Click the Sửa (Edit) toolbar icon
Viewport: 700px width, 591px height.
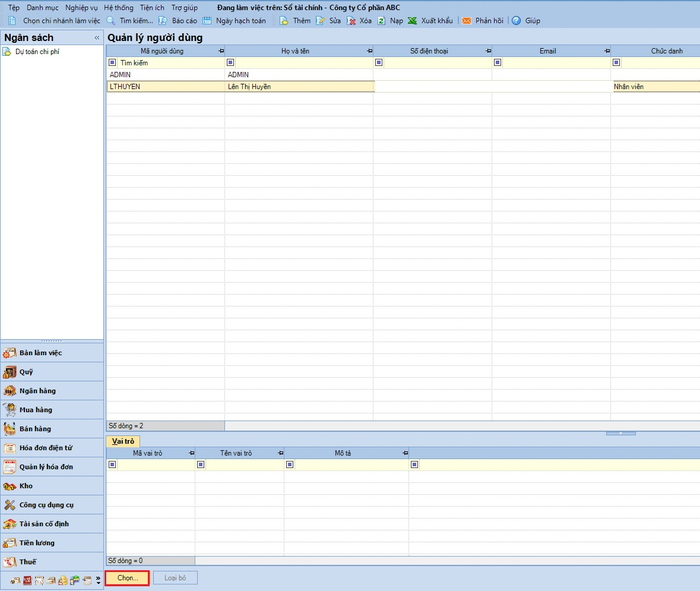tap(321, 21)
